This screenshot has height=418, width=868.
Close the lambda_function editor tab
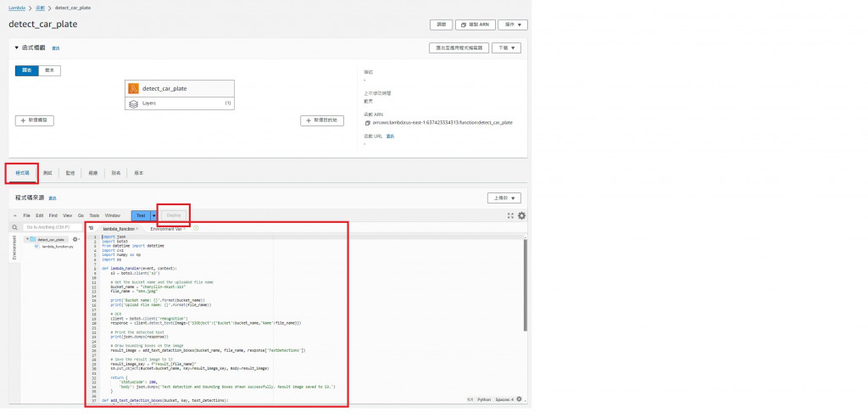point(137,229)
